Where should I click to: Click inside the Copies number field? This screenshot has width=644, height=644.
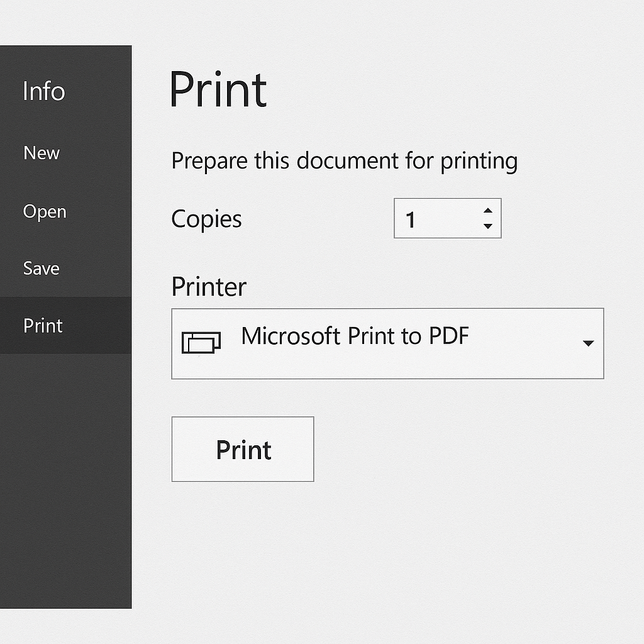tap(447, 218)
